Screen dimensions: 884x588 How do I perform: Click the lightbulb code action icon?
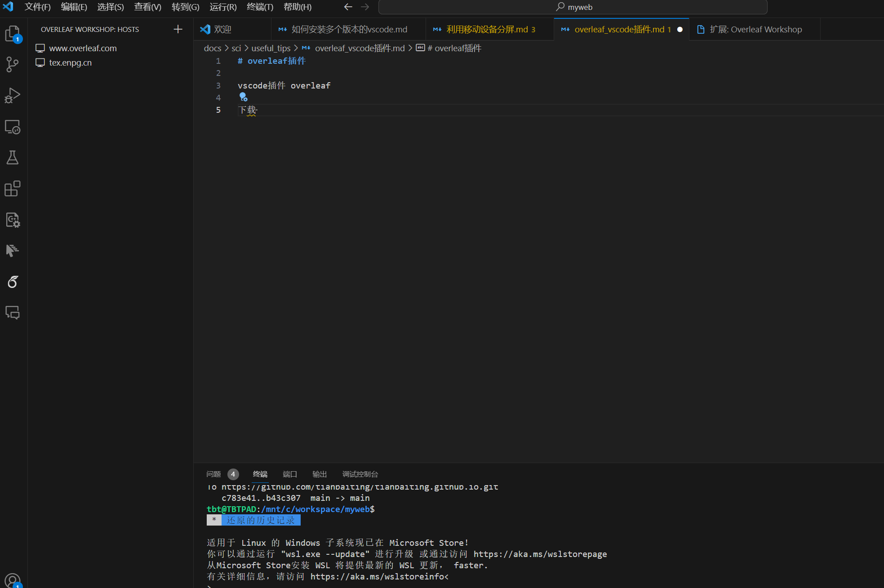coord(243,97)
